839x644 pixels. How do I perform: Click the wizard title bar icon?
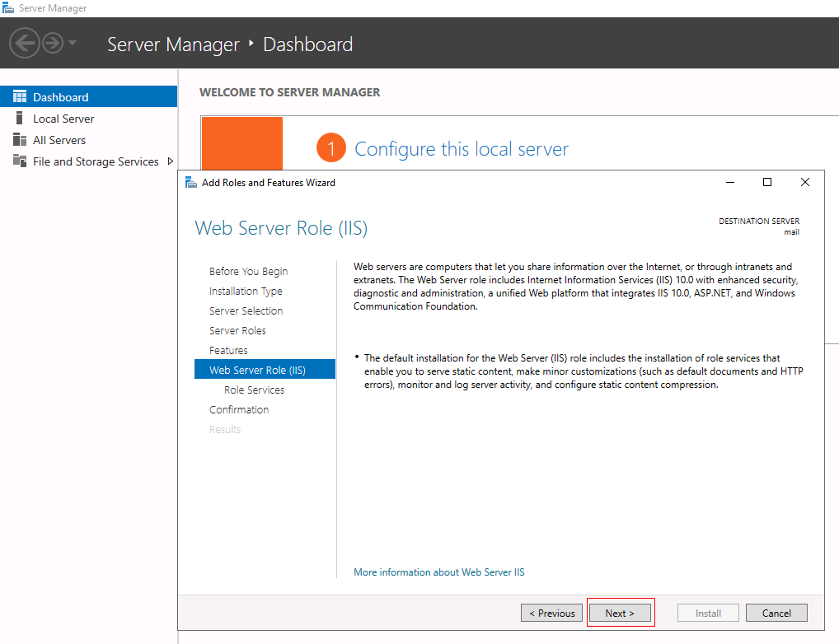click(191, 182)
